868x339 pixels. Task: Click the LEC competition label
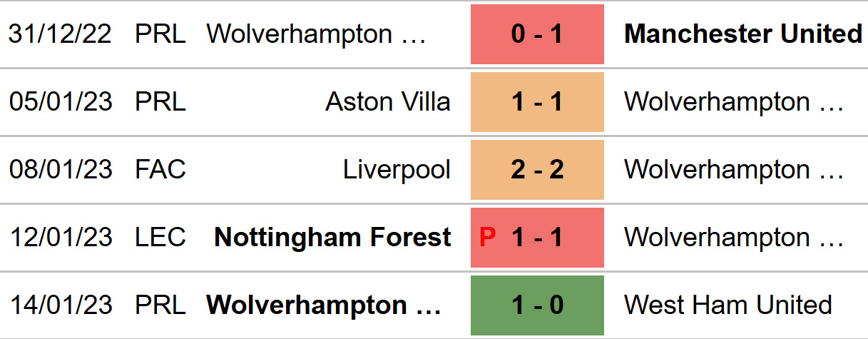coord(160,238)
